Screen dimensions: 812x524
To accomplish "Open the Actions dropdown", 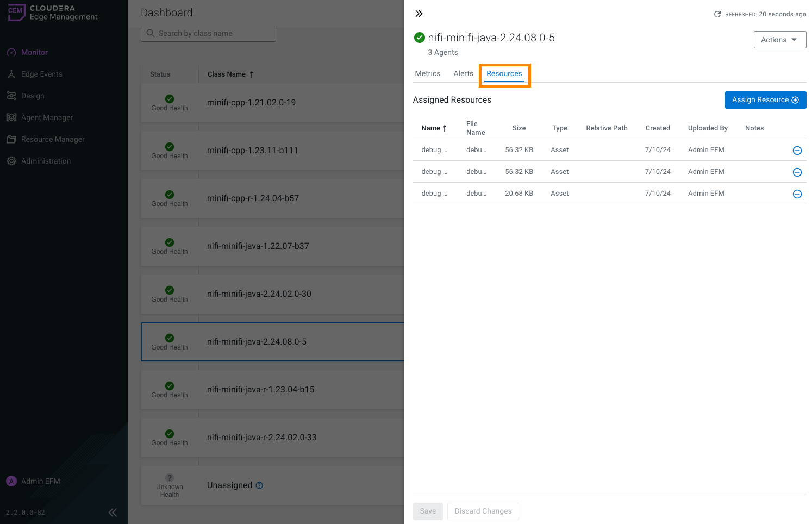I will 779,40.
